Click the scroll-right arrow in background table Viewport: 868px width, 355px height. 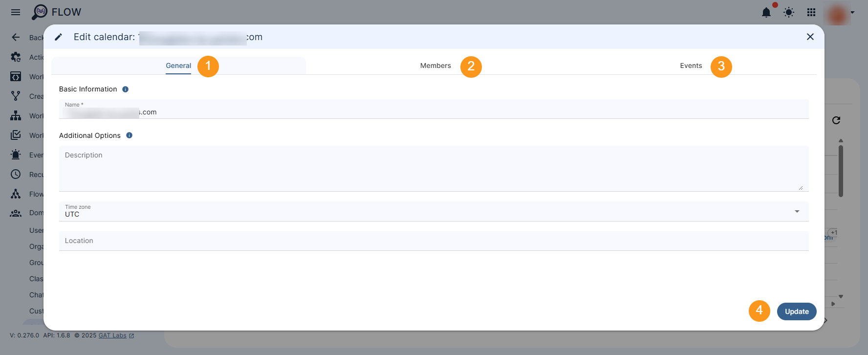click(833, 304)
